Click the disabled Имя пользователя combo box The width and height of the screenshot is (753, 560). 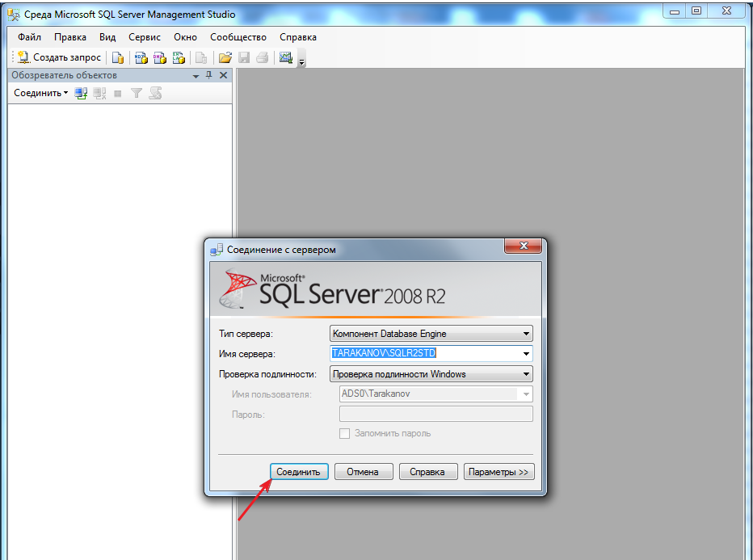tap(436, 394)
